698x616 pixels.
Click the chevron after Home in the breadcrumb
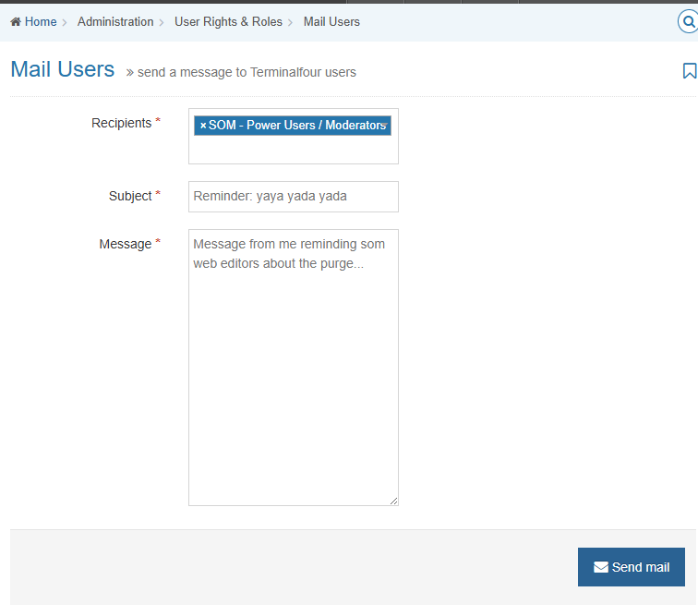(65, 22)
